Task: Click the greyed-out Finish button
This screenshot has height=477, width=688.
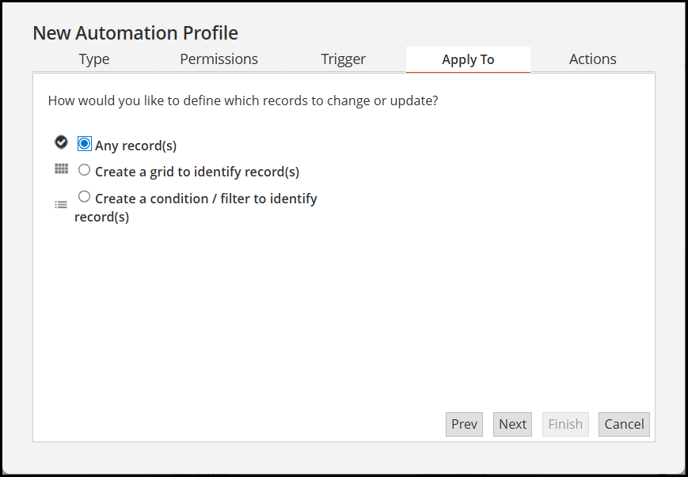Action: pyautogui.click(x=565, y=424)
